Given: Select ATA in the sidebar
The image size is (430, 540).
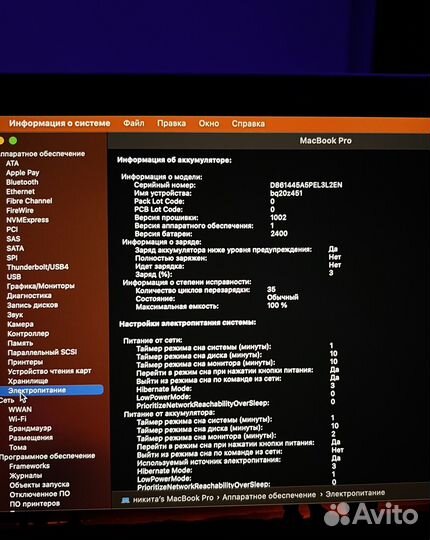Looking at the screenshot, I should point(12,164).
